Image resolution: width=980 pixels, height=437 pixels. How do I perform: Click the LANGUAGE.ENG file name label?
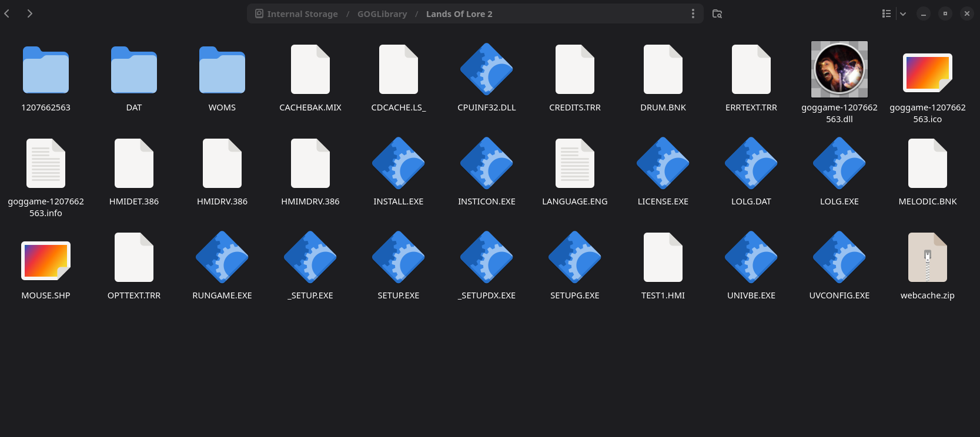coord(575,201)
